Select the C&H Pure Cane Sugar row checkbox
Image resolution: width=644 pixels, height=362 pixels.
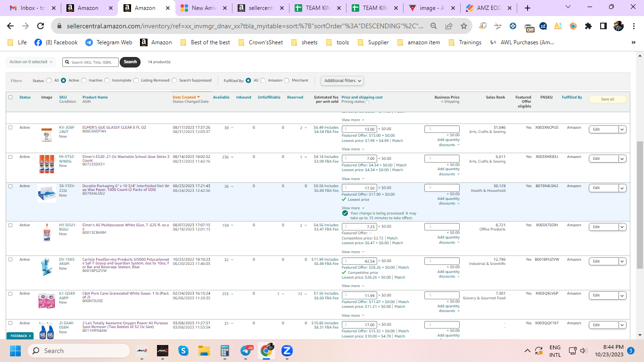10,294
